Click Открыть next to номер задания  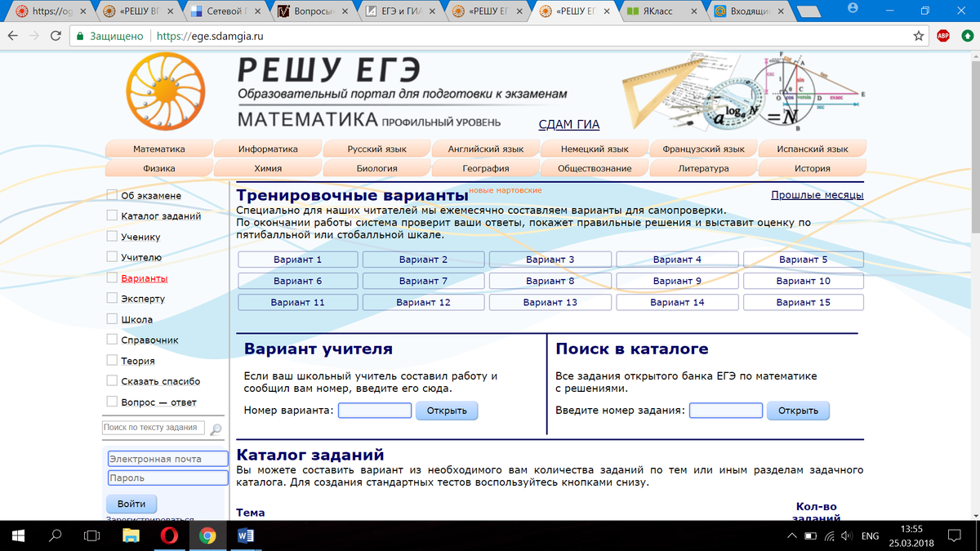[x=798, y=410]
